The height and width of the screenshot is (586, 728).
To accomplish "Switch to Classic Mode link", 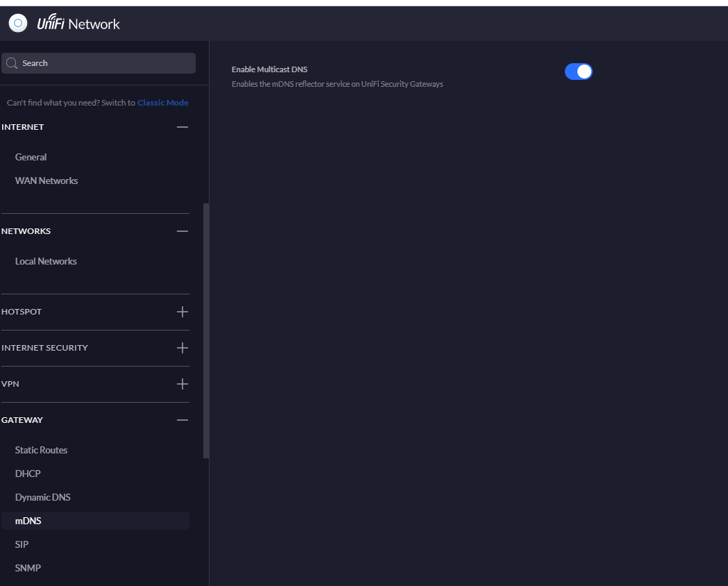I will coord(163,103).
